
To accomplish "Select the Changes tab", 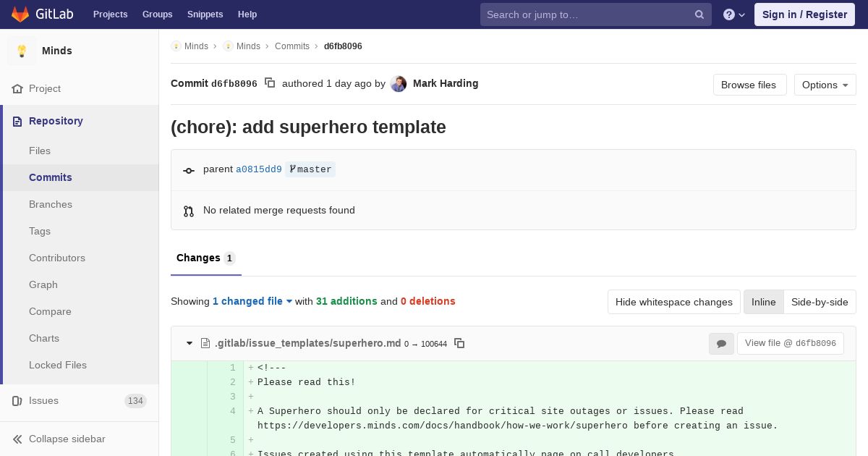I will [206, 258].
